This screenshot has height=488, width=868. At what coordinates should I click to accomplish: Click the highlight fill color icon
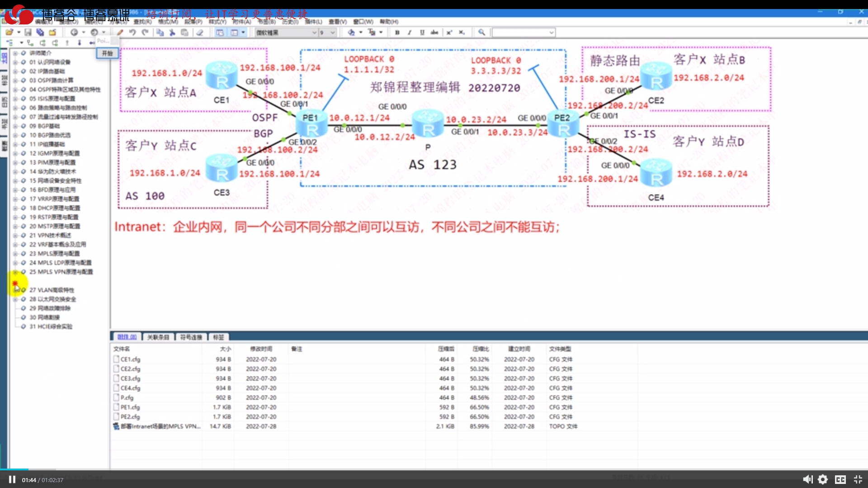click(351, 32)
